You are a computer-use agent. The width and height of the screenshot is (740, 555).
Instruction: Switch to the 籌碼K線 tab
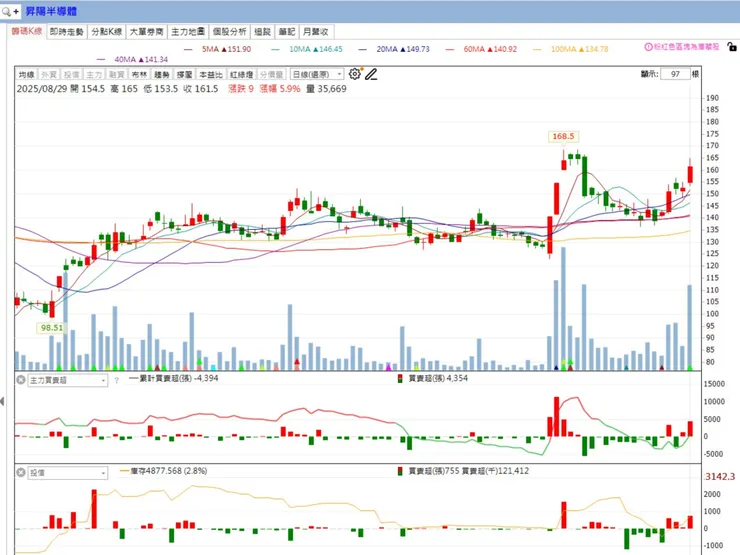click(27, 32)
